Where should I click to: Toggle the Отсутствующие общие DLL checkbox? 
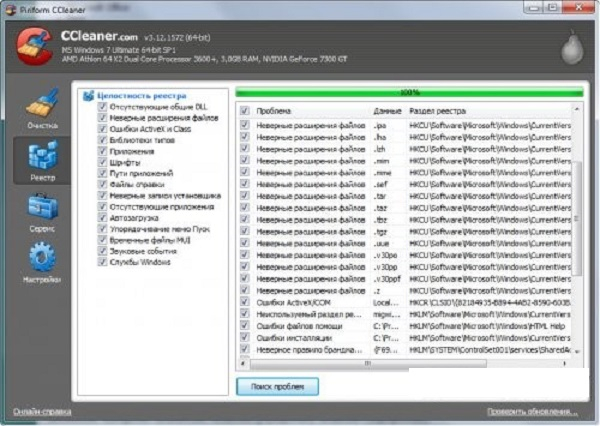102,106
